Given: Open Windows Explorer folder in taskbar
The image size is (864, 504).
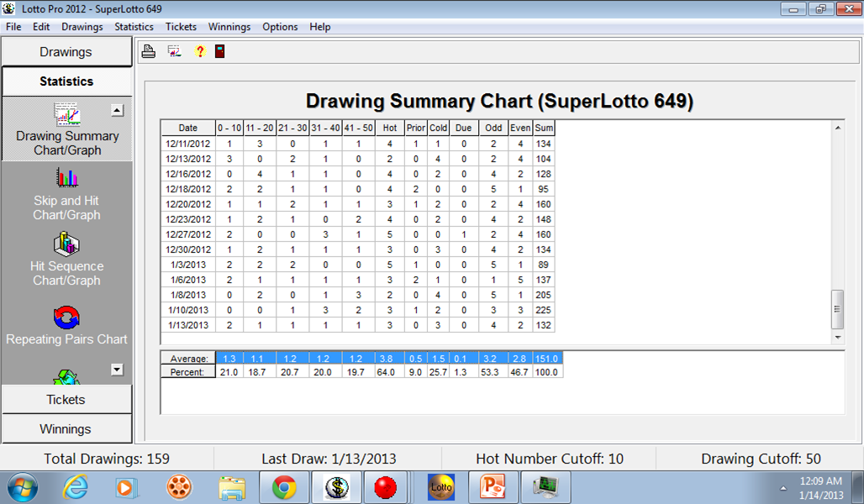Looking at the screenshot, I should pos(232,487).
